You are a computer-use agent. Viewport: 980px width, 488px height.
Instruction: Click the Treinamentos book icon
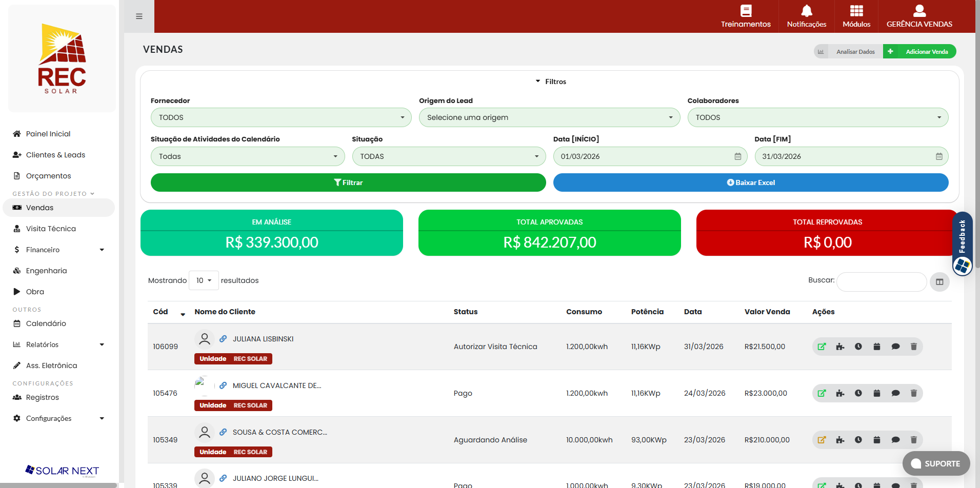click(746, 11)
